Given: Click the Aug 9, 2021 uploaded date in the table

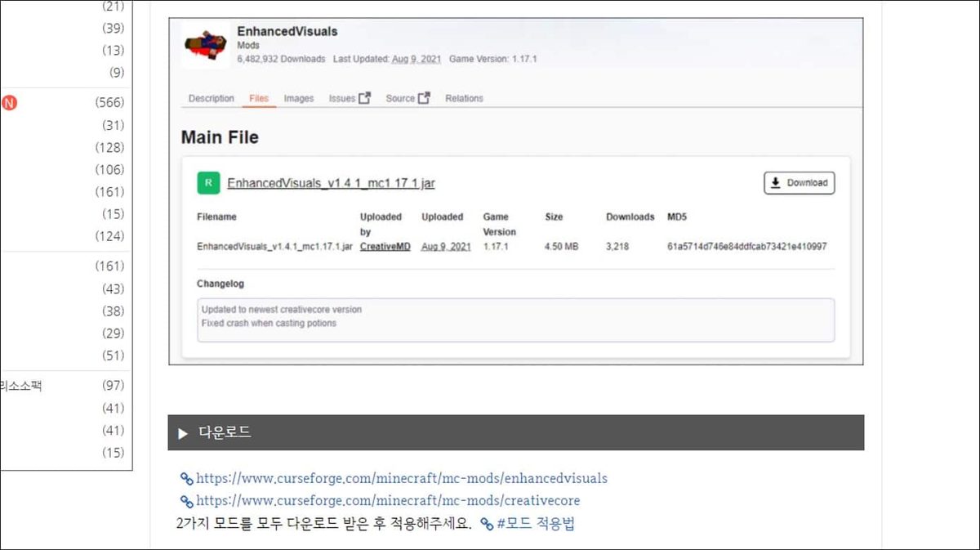Looking at the screenshot, I should pos(446,246).
